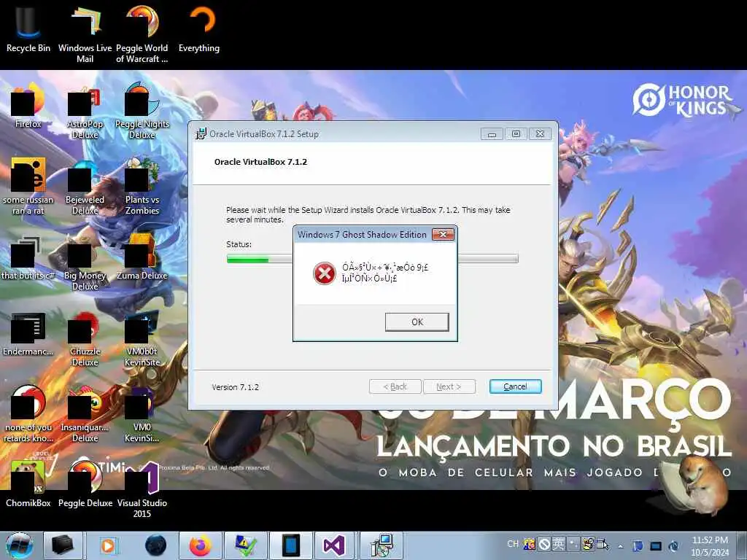Viewport: 747px width, 560px height.
Task: Select the 'none of you' desktop icon
Action: (x=28, y=414)
